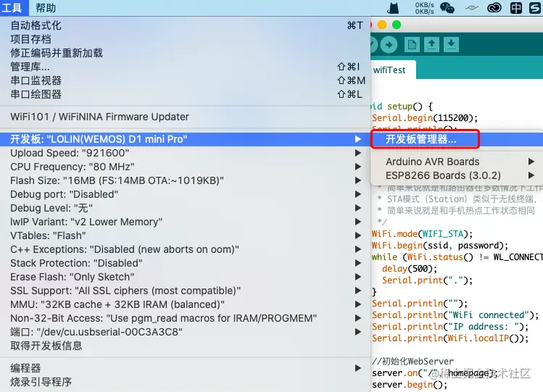543x392 pixels.
Task: Click the //初始化WebServer comment line
Action: click(x=413, y=362)
